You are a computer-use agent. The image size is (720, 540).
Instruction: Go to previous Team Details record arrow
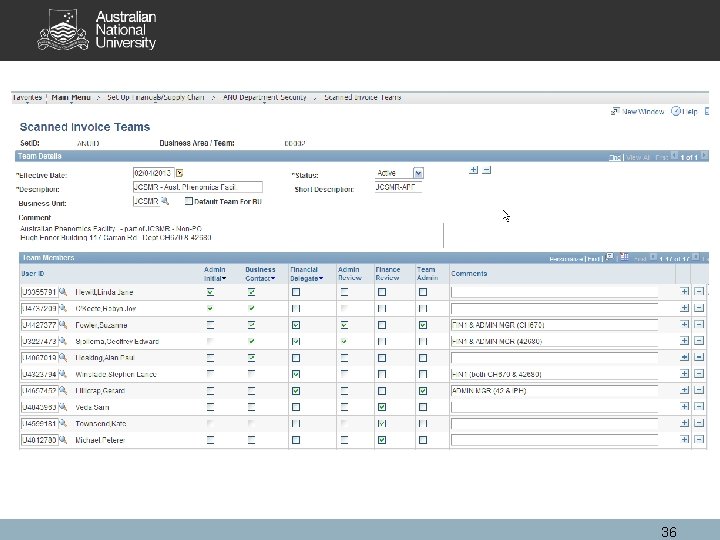click(x=674, y=156)
